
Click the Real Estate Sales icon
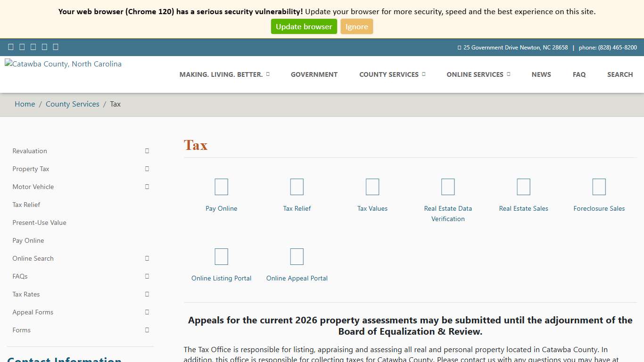[523, 187]
